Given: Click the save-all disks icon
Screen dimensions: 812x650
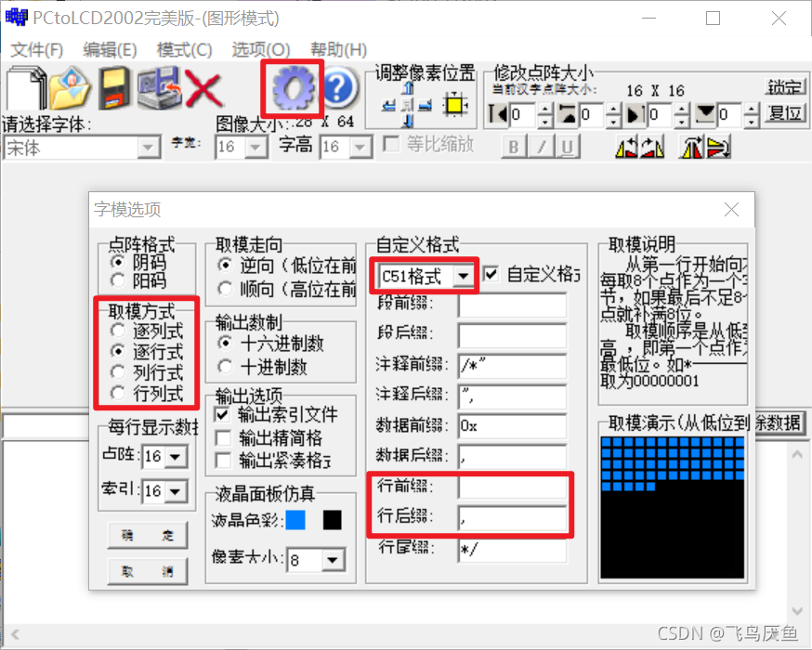Looking at the screenshot, I should (160, 88).
